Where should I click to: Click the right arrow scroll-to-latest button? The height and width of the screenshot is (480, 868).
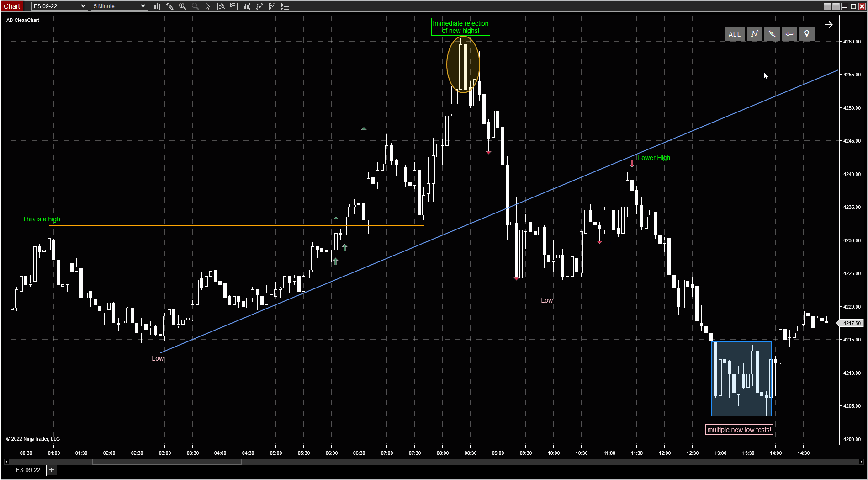[828, 25]
